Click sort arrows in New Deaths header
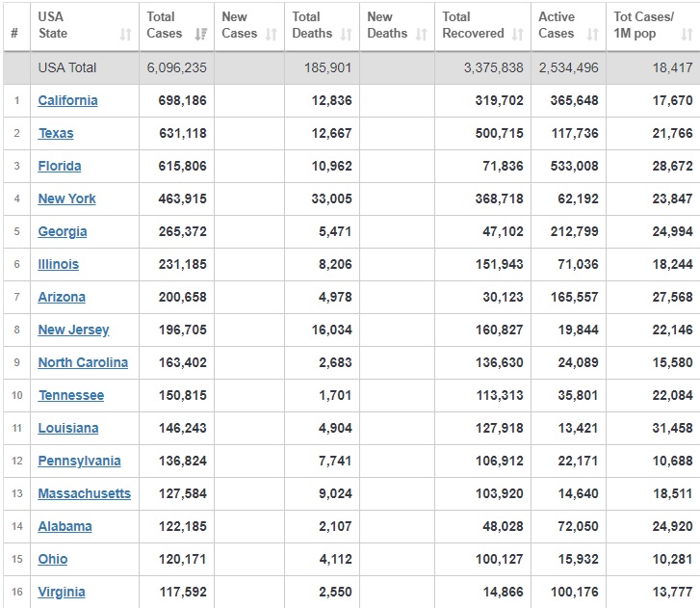The image size is (700, 608). (421, 34)
